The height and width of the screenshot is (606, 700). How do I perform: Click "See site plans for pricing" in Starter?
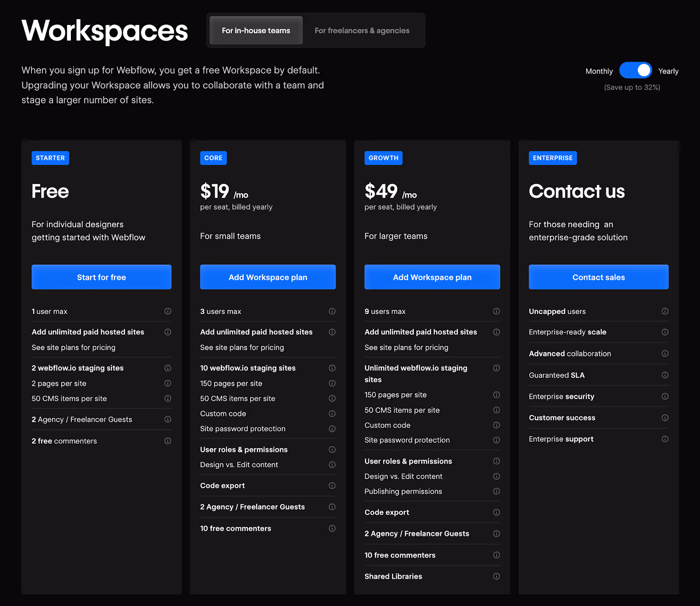(73, 347)
